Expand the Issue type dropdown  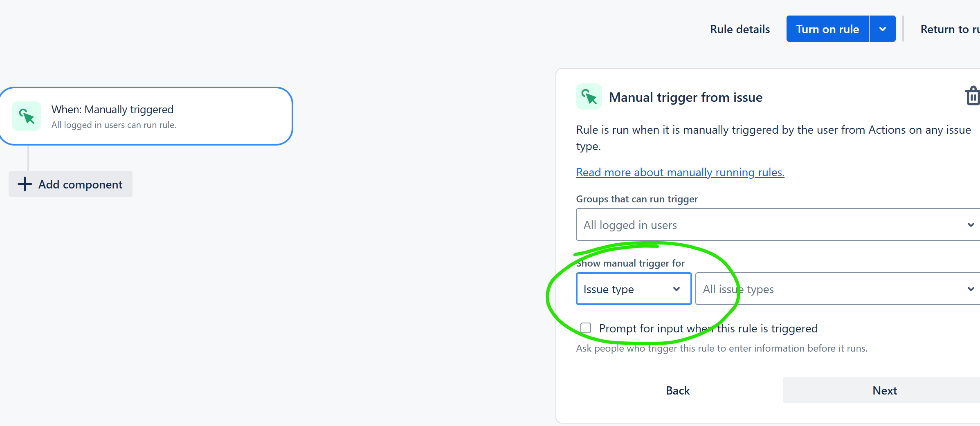(634, 289)
